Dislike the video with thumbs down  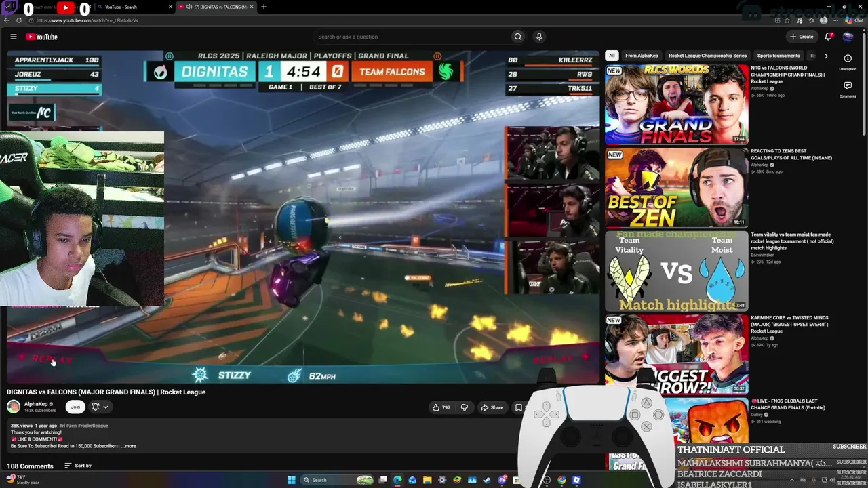click(465, 407)
